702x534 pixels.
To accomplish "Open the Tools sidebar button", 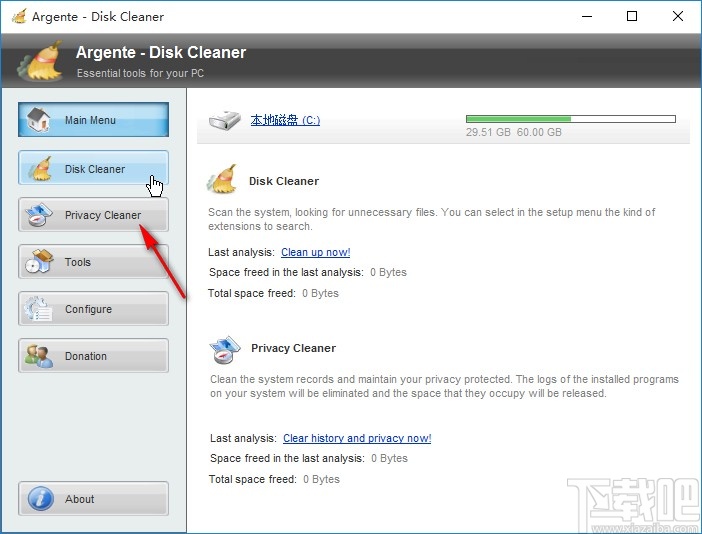I will (x=94, y=262).
